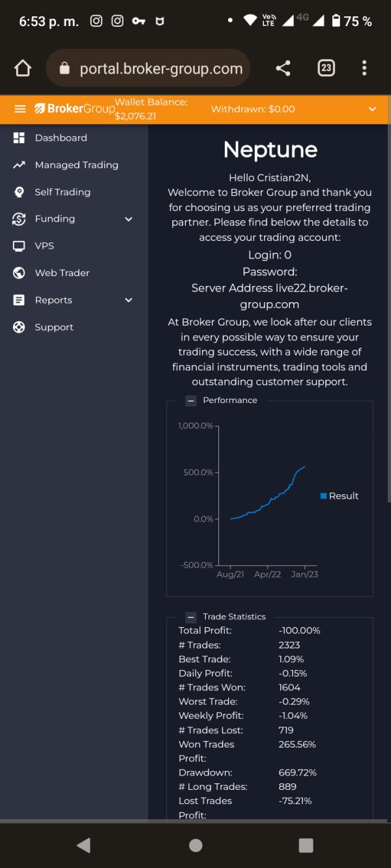Tap the Support lifebuoy icon
The image size is (391, 868).
point(19,327)
